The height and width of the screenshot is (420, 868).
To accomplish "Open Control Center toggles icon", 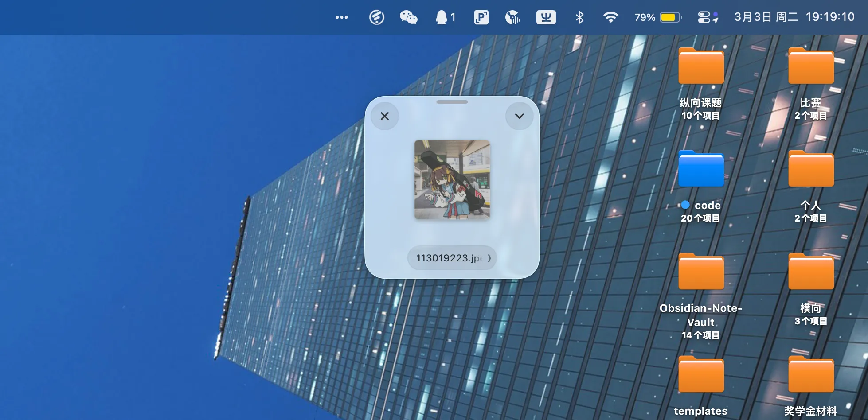I will point(708,17).
